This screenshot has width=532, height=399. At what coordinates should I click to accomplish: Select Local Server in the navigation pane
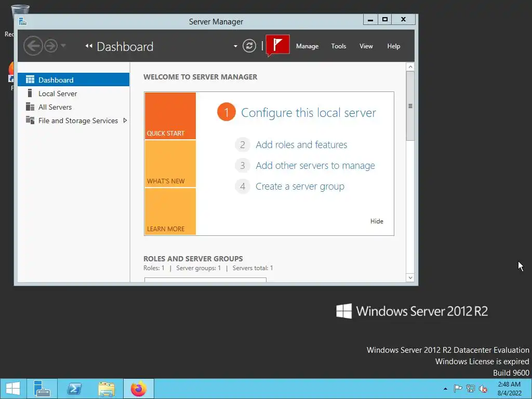(x=73, y=94)
